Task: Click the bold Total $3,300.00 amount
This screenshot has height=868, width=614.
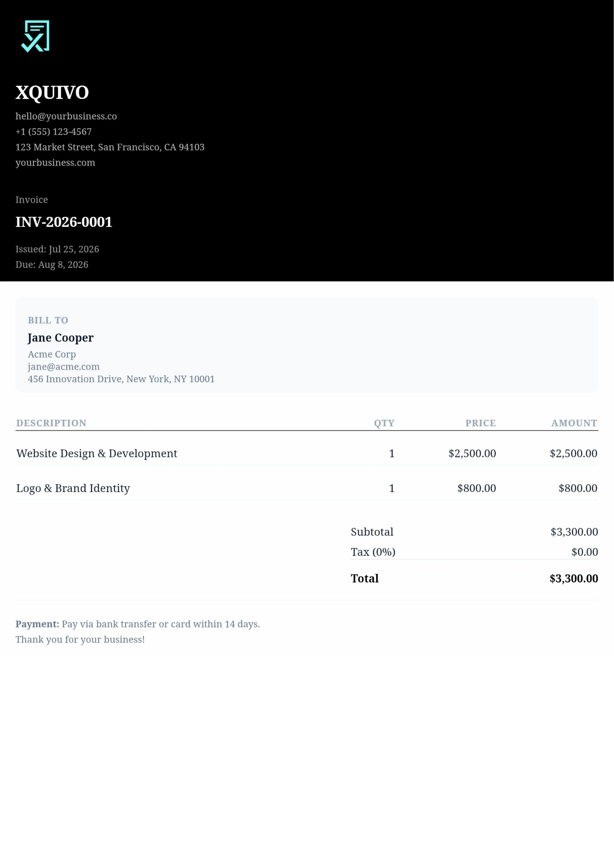Action: pos(574,579)
